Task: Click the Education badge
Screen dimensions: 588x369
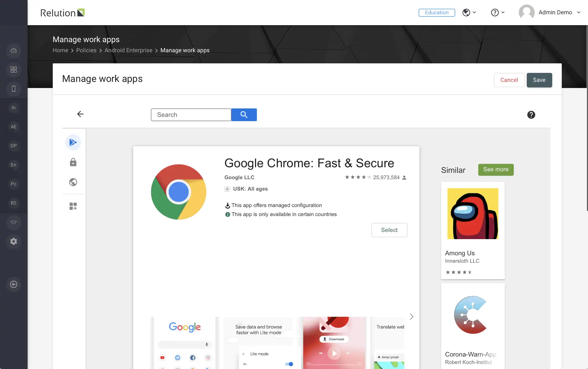Action: [x=437, y=12]
